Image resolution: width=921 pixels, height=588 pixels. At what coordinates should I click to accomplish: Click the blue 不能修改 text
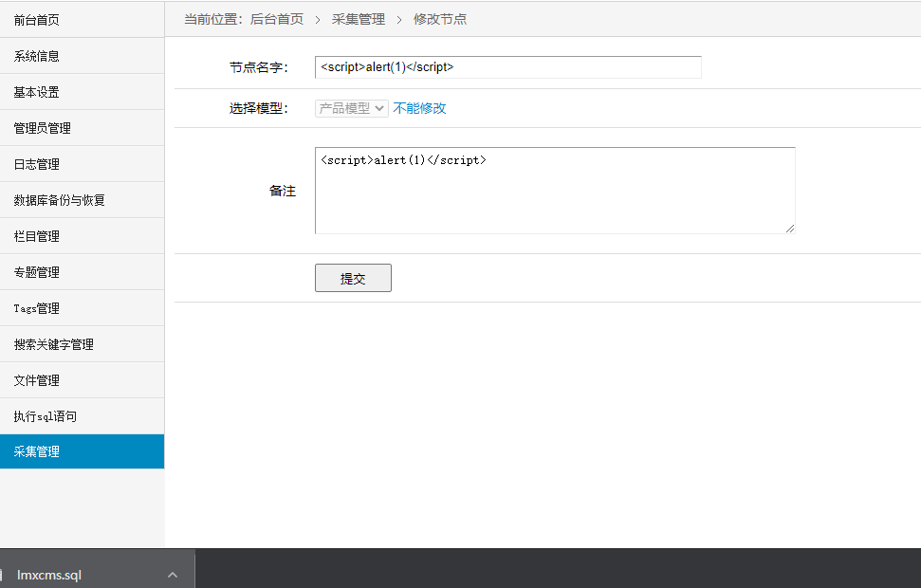click(419, 108)
